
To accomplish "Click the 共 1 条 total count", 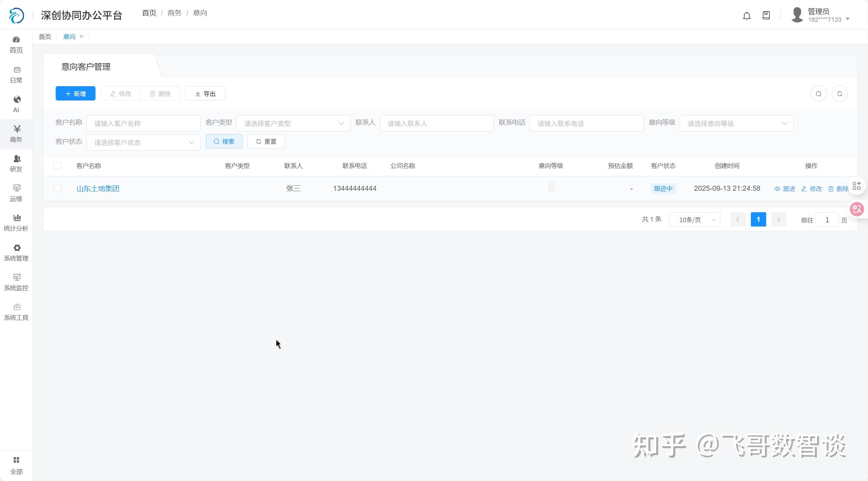I will [x=652, y=219].
